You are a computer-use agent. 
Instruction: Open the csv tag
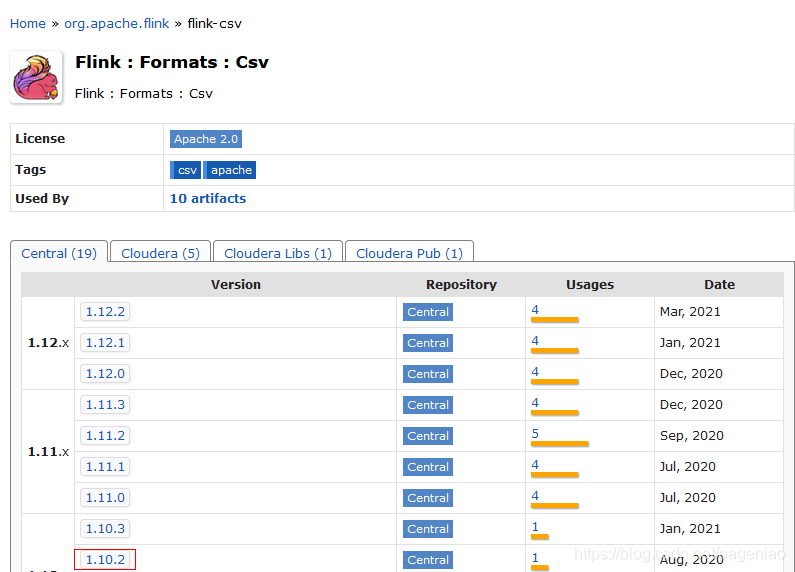[186, 170]
